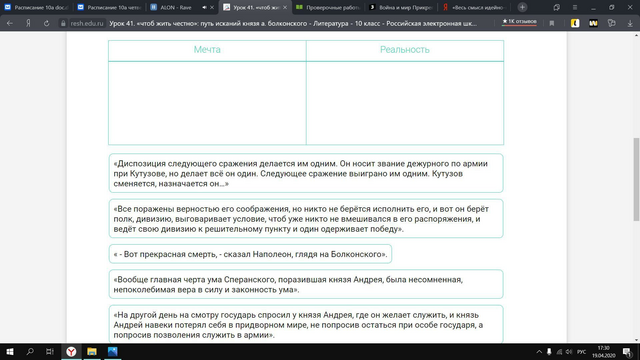Bookmark this page with the bookmark icon
This screenshot has height=360, width=640.
[552, 23]
